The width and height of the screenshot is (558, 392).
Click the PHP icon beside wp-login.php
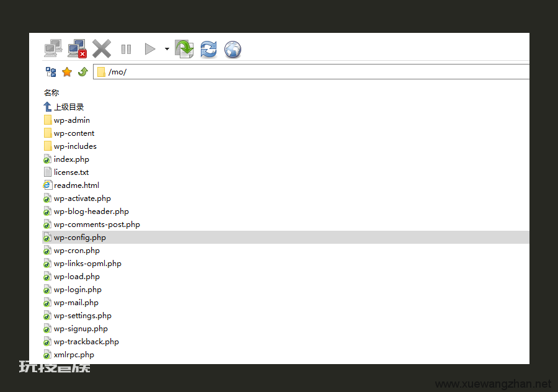pos(47,290)
